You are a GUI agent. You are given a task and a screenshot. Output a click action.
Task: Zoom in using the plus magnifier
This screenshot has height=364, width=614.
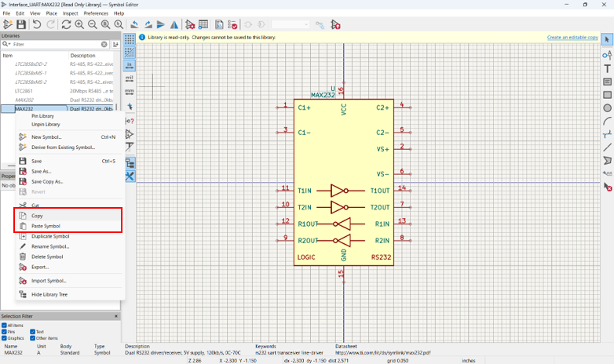pyautogui.click(x=79, y=24)
